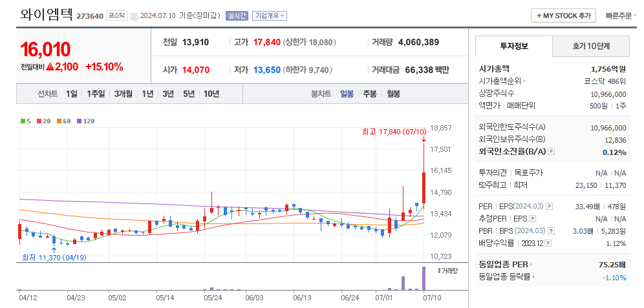The width and height of the screenshot is (644, 308).
Task: Select the 5년 line chart period
Action: [x=189, y=94]
